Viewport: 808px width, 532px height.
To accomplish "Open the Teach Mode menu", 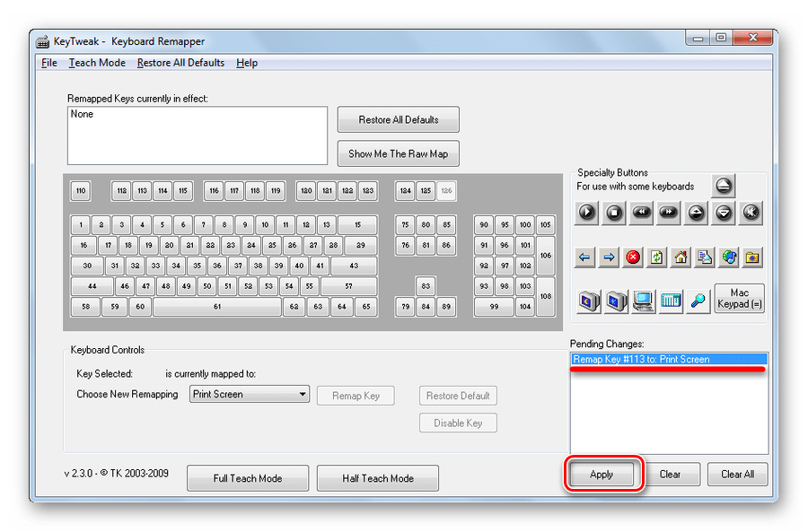I will [97, 63].
